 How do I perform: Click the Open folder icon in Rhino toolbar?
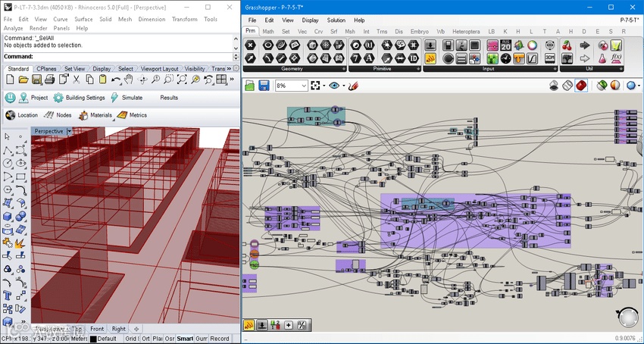(23, 80)
